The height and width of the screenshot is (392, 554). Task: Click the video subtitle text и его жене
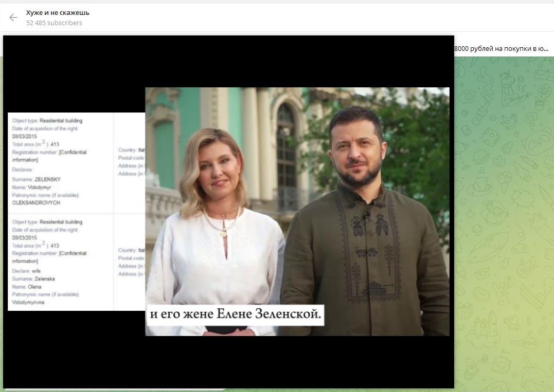pyautogui.click(x=236, y=314)
